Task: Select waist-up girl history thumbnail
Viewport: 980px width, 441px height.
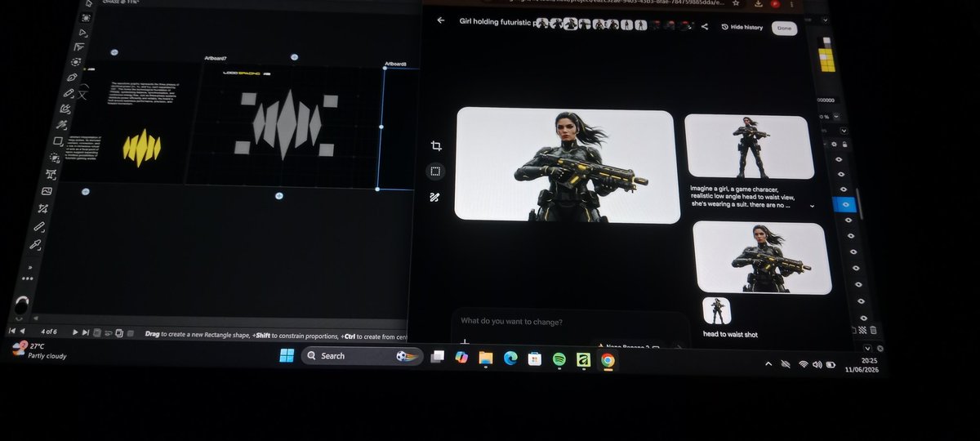Action: pyautogui.click(x=762, y=257)
